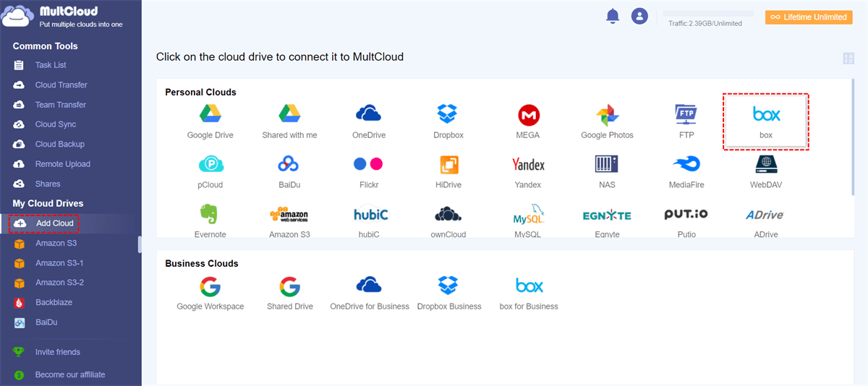Viewport: 868px width, 386px height.
Task: Add OneDrive for Business
Action: tap(369, 286)
